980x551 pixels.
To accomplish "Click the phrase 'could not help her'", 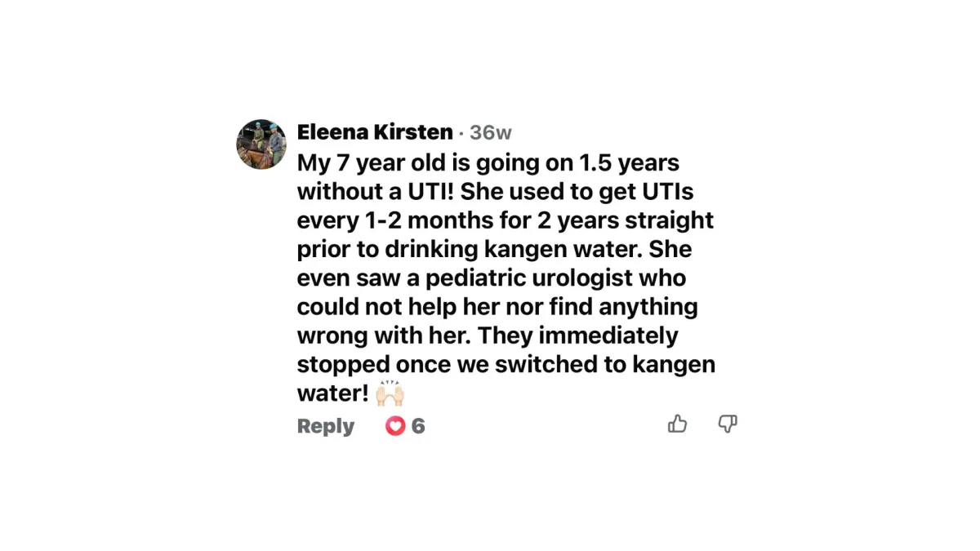I will click(400, 307).
